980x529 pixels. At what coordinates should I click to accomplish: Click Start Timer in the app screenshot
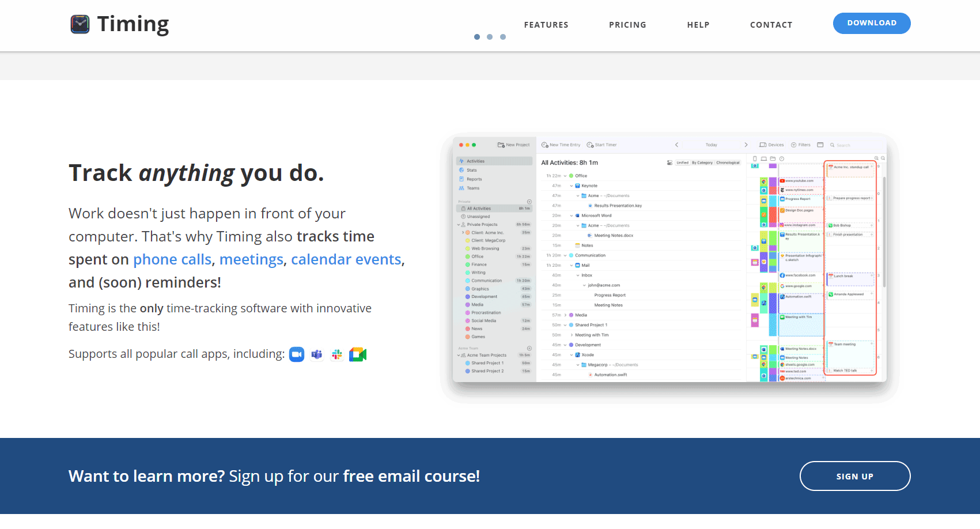(601, 145)
